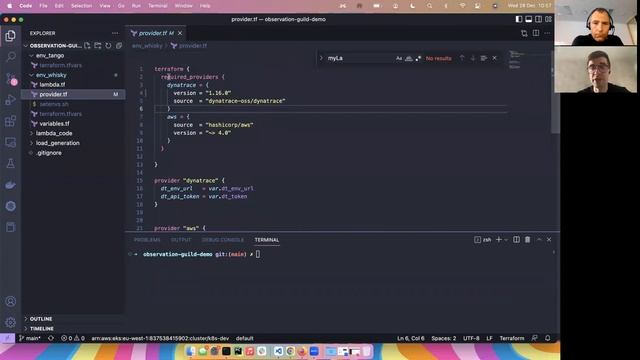The image size is (640, 360).
Task: Open Remote Explorer view in activity bar
Action: pyautogui.click(x=11, y=142)
